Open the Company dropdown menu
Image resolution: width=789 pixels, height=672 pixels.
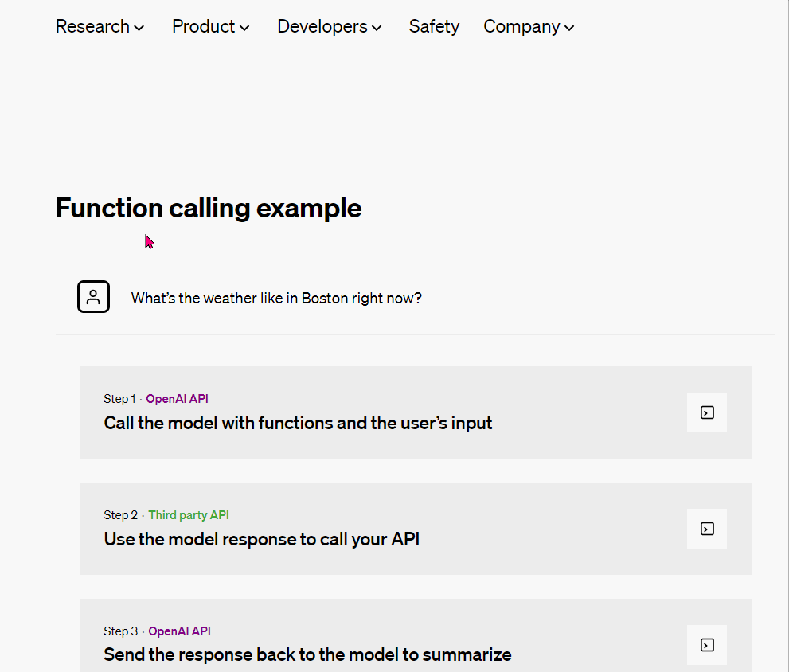(x=529, y=27)
